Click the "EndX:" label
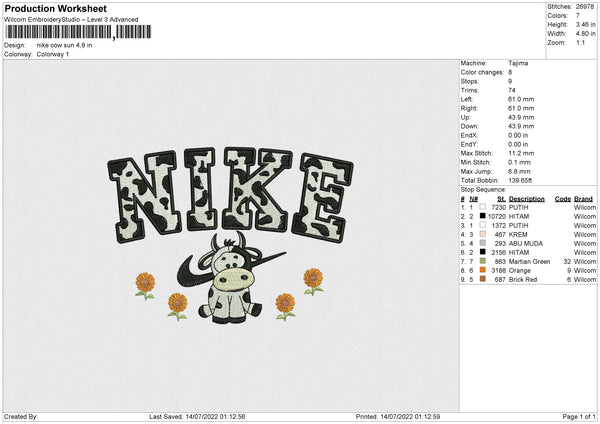The height and width of the screenshot is (424, 600). click(469, 135)
